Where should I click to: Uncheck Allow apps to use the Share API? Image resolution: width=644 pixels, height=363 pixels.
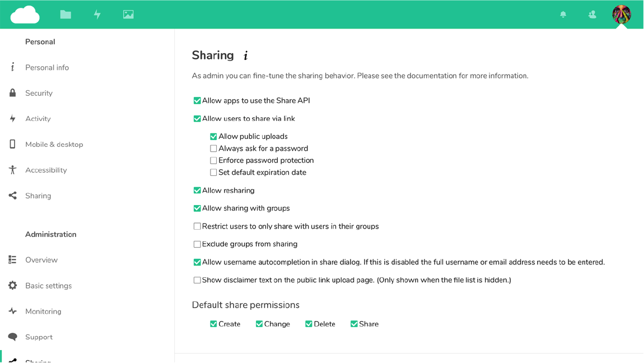tap(197, 101)
